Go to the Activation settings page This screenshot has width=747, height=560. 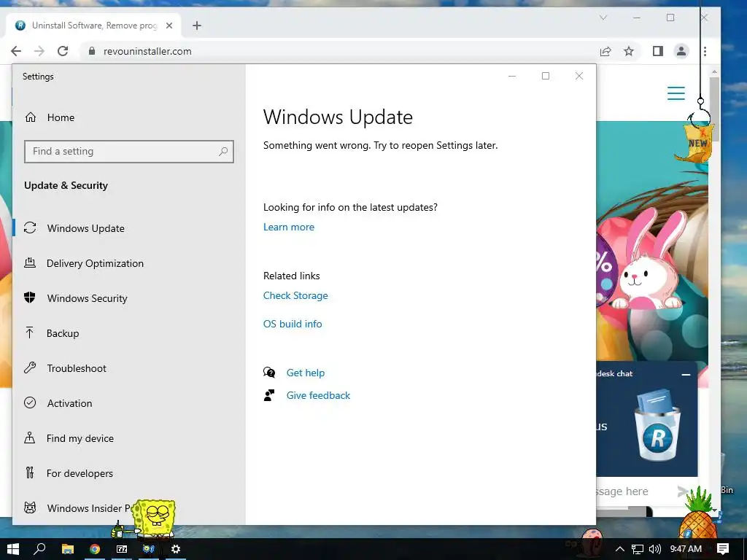click(69, 403)
